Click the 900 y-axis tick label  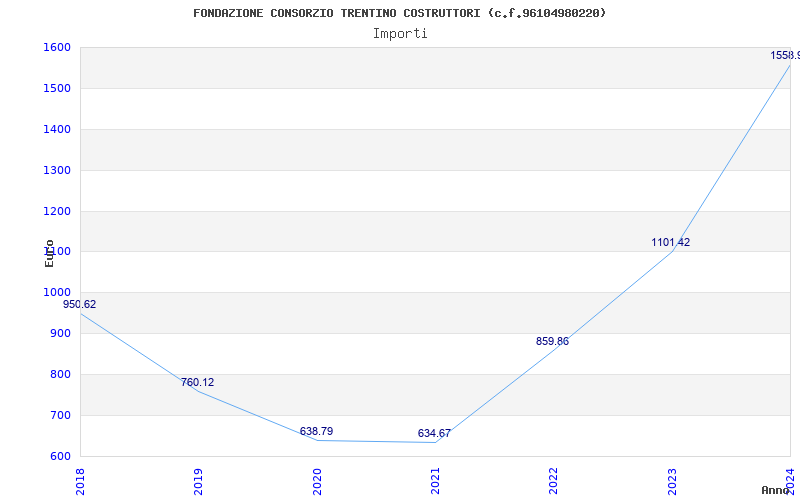60,334
